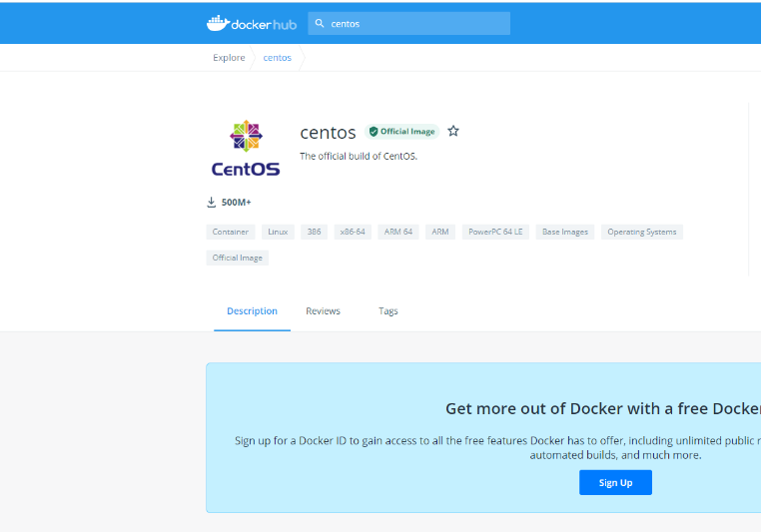Click the Sign Up button
The width and height of the screenshot is (761, 532).
(615, 482)
